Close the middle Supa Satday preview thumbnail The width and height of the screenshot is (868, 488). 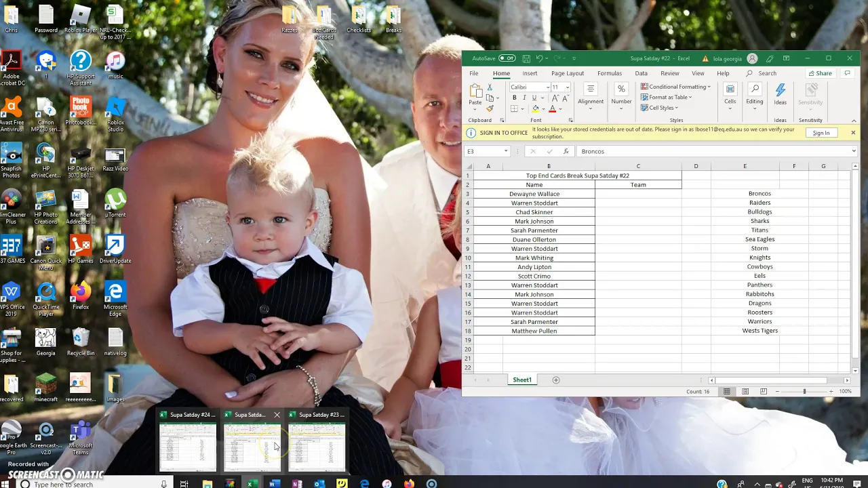click(x=277, y=415)
